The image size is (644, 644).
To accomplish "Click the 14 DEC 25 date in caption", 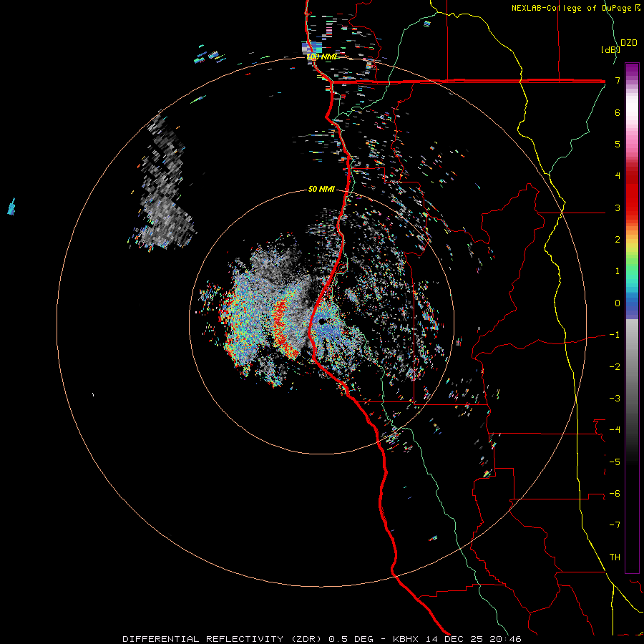I will (454, 639).
